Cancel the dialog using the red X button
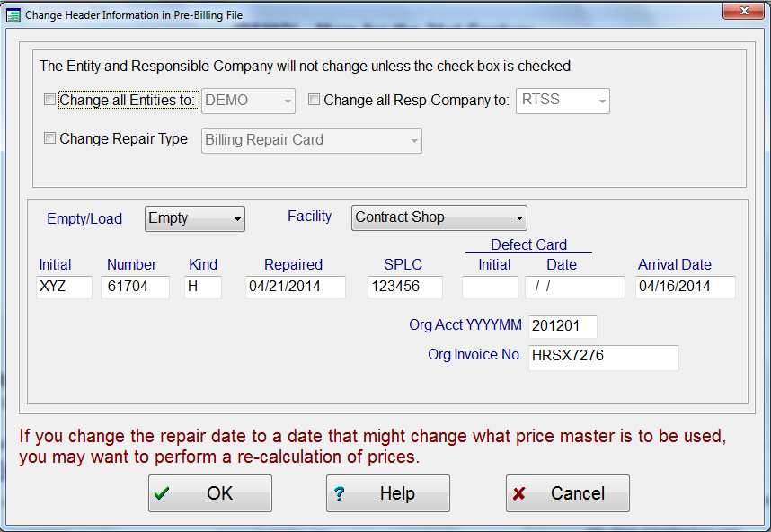The height and width of the screenshot is (532, 771). point(567,493)
